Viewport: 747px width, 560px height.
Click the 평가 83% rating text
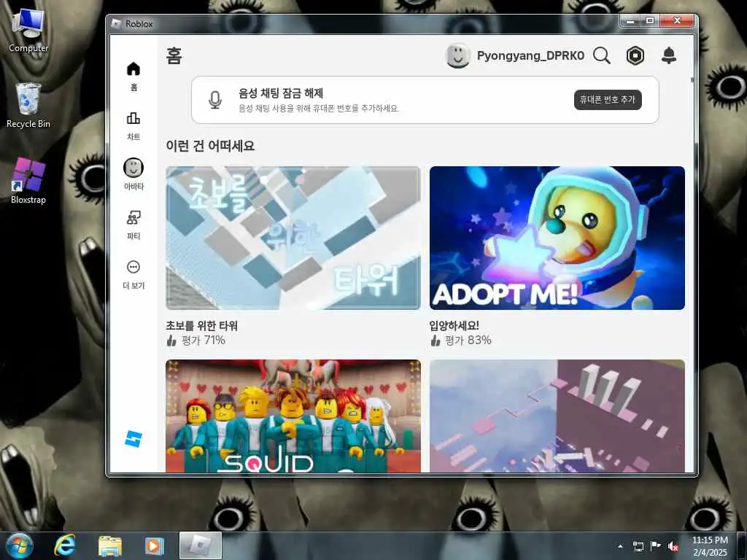tap(468, 340)
